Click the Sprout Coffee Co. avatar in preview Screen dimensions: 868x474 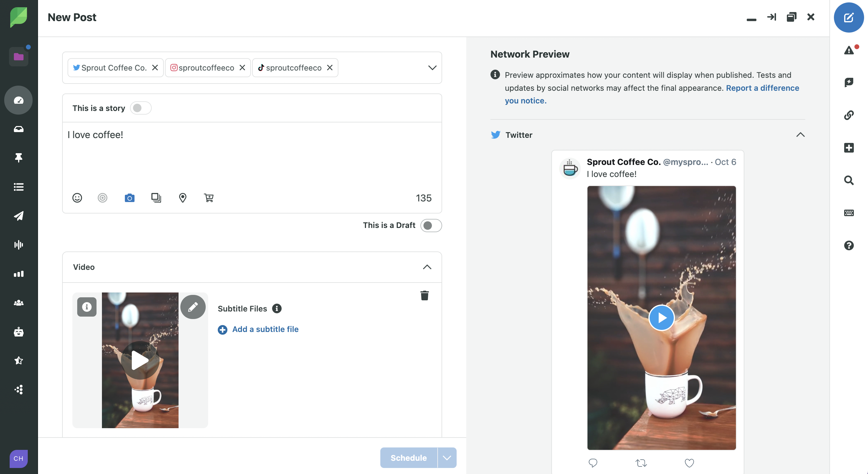click(x=570, y=168)
